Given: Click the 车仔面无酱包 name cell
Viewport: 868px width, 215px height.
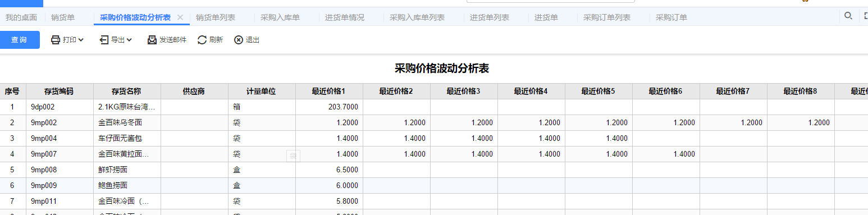Looking at the screenshot, I should click(x=127, y=138).
